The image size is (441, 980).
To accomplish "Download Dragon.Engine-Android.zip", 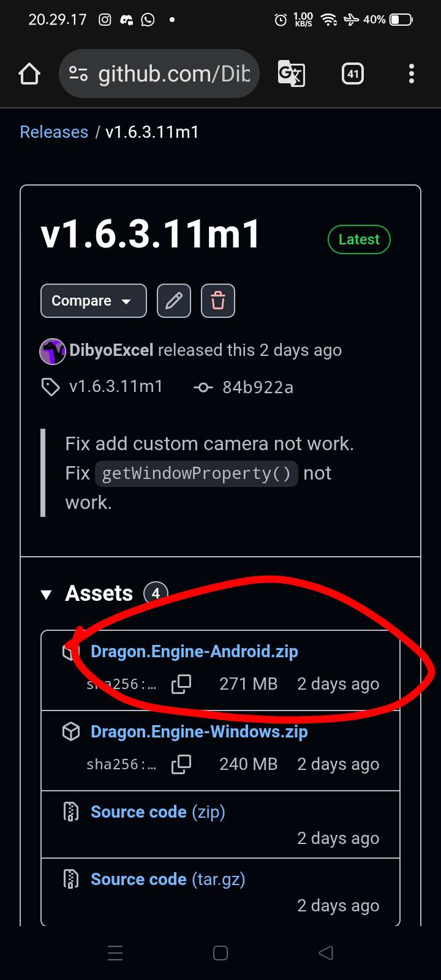I will coord(194,652).
